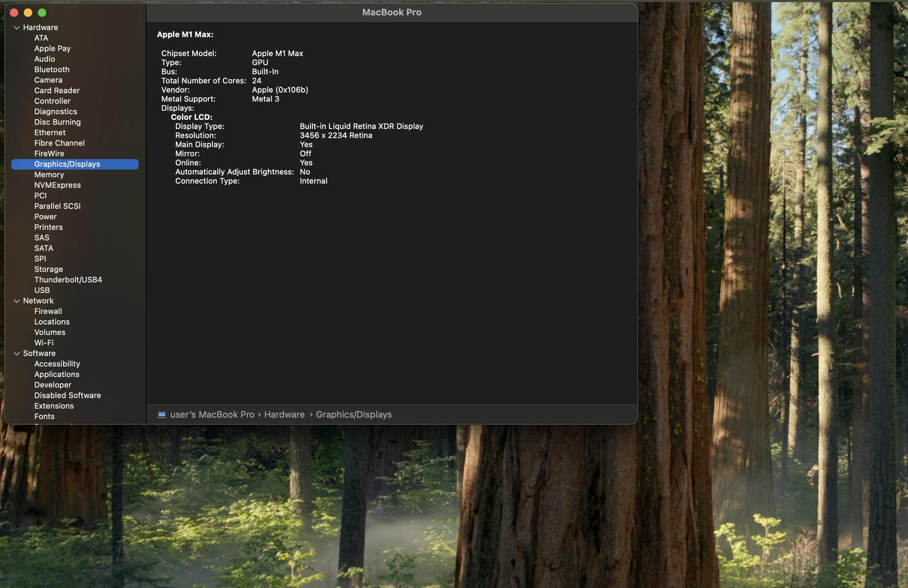The height and width of the screenshot is (588, 908).
Task: Open the Controller entry
Action: (x=52, y=101)
